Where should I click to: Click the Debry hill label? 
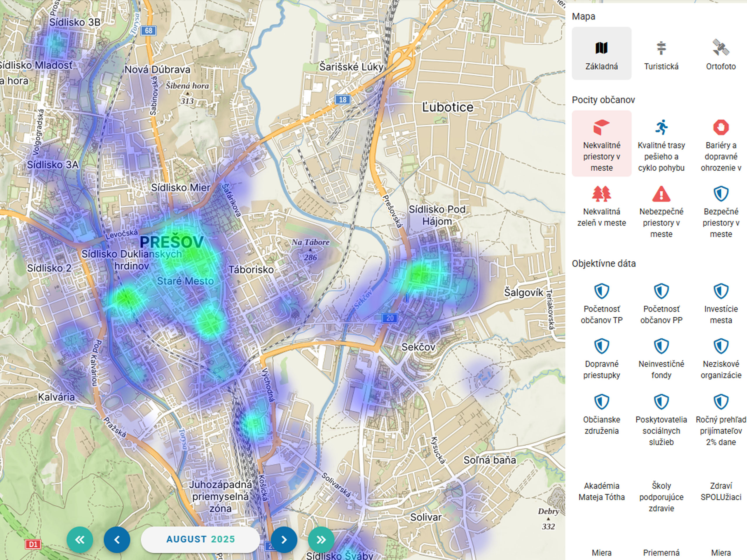[549, 511]
